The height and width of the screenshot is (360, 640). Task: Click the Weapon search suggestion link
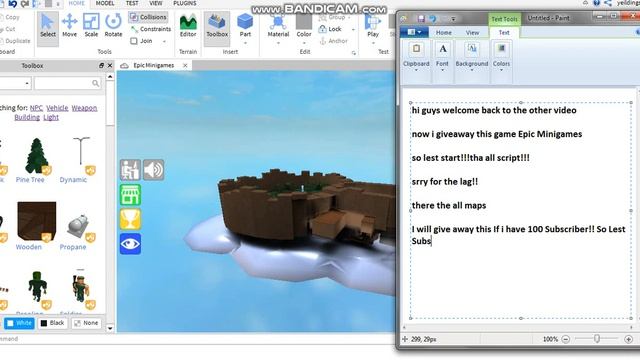coord(84,108)
